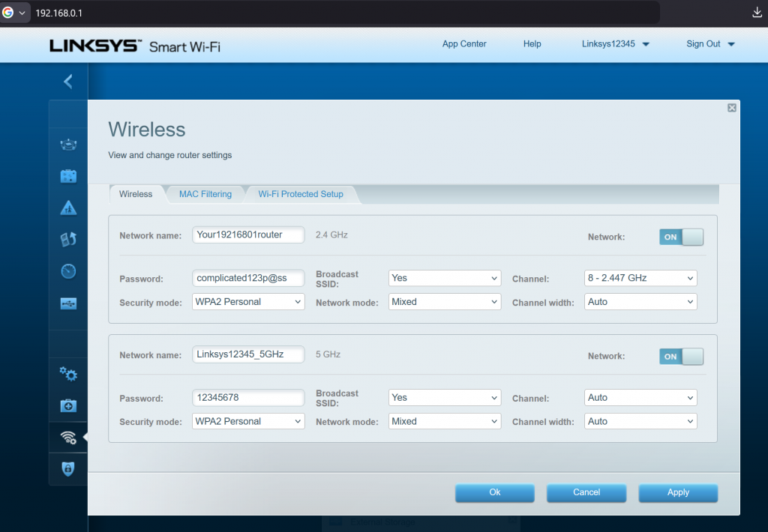The image size is (768, 532).
Task: Open the Wi-Fi Protected Setup tab
Action: click(300, 193)
